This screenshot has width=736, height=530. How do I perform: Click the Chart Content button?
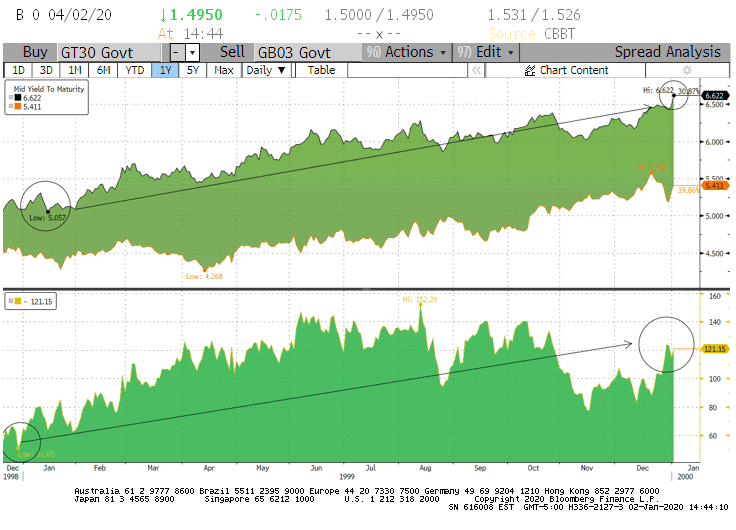pyautogui.click(x=574, y=70)
